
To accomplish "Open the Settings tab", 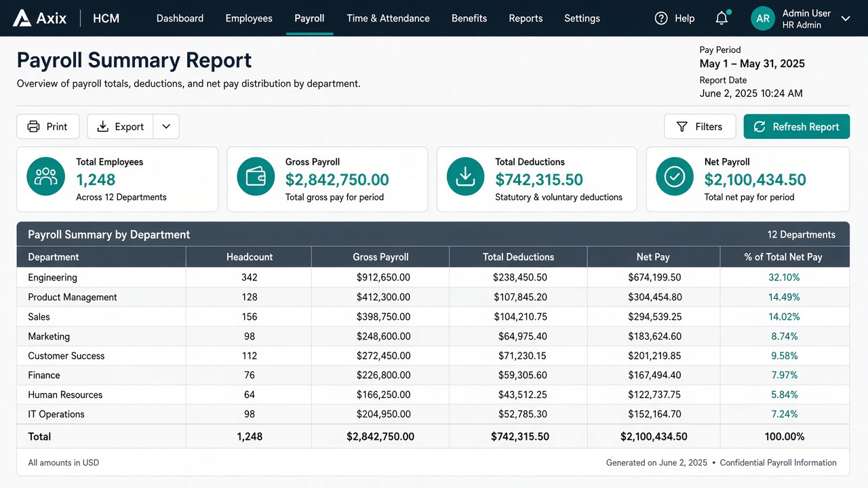I will click(x=582, y=18).
